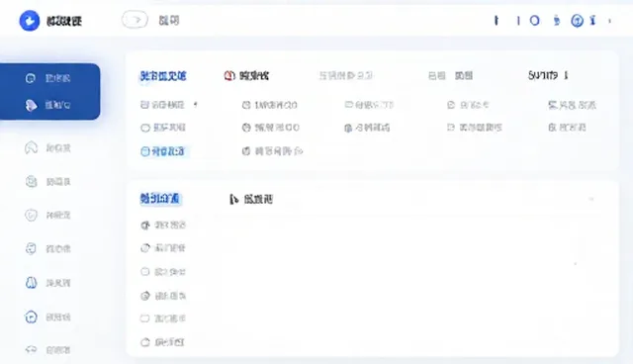Click the blue round app logo
Viewport: 633px width, 364px height.
pyautogui.click(x=30, y=21)
